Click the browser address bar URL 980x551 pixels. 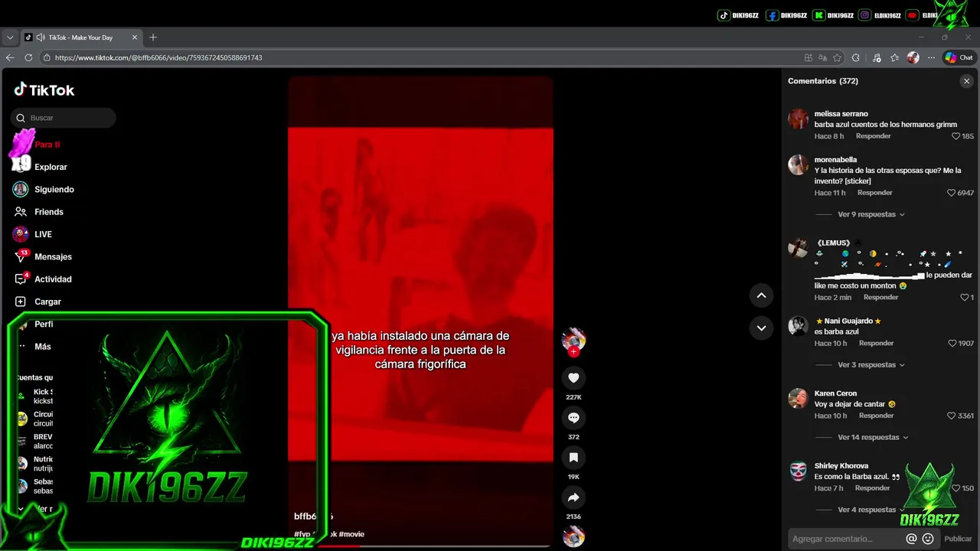158,57
